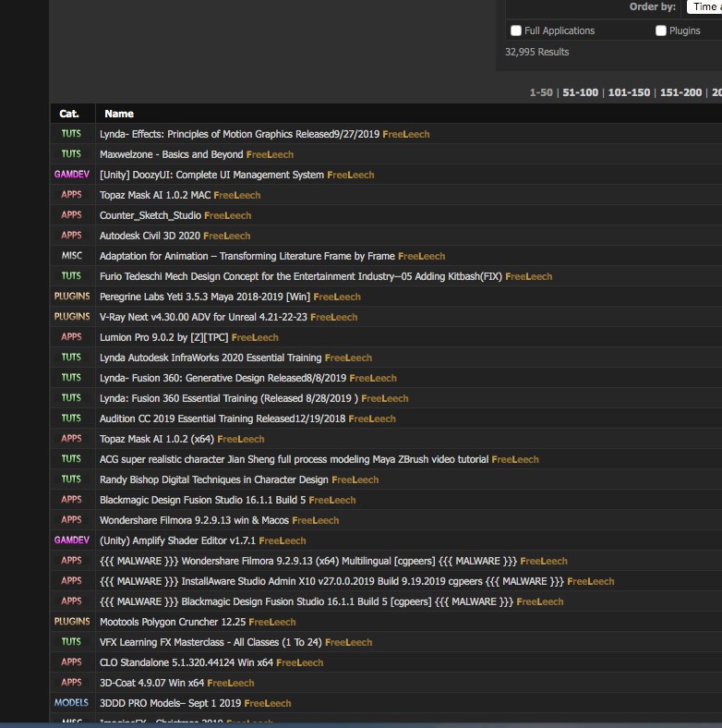Image resolution: width=722 pixels, height=728 pixels.
Task: Tick the Plugins filter checkbox
Action: pyautogui.click(x=661, y=30)
